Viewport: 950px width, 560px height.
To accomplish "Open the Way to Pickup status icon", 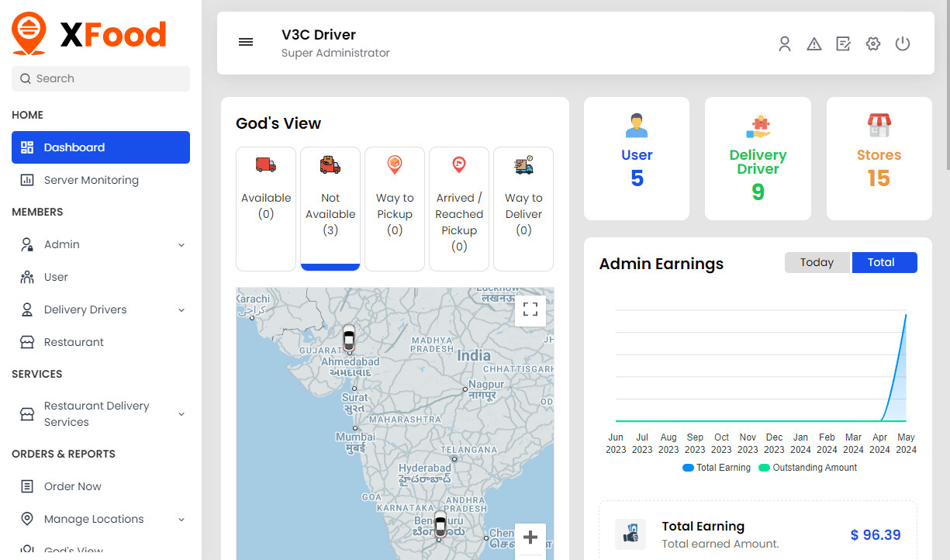I will (395, 164).
